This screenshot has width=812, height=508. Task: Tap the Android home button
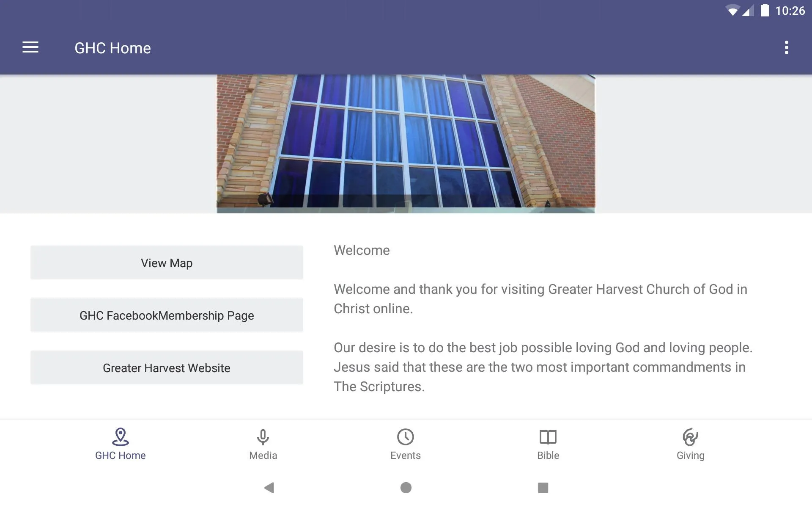pyautogui.click(x=406, y=488)
